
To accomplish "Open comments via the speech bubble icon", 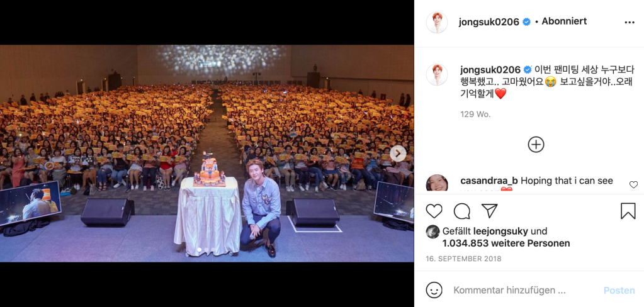I will tap(461, 211).
